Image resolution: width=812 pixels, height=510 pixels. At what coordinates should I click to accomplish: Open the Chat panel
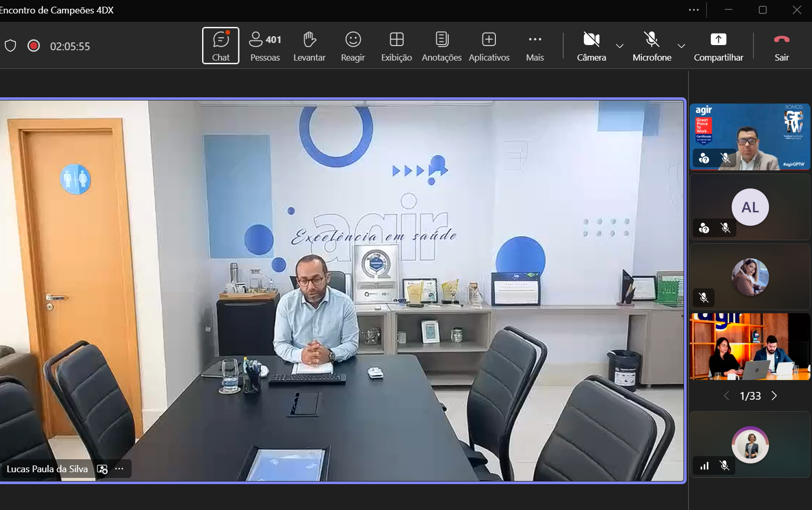point(221,46)
